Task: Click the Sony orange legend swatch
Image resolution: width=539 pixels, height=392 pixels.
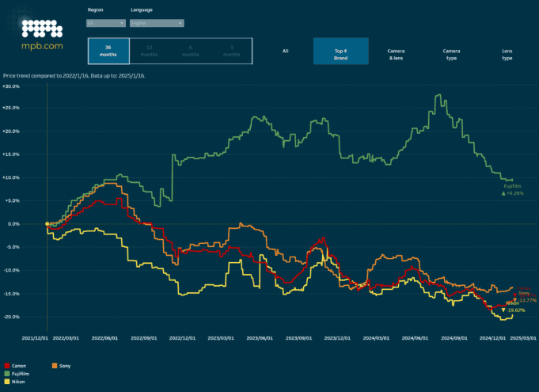Action: [x=55, y=366]
